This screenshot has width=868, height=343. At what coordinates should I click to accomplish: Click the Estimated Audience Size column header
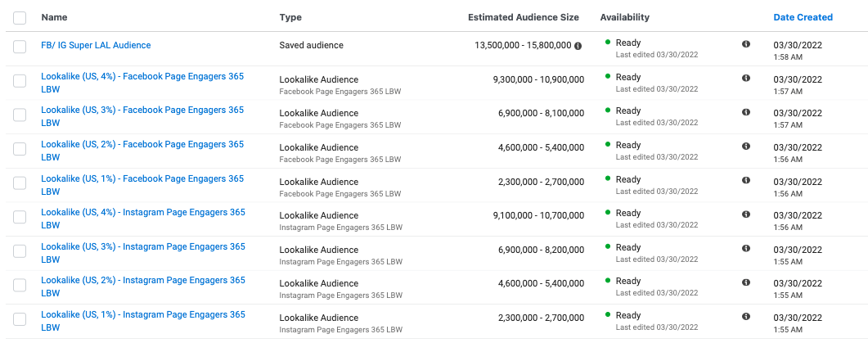523,17
